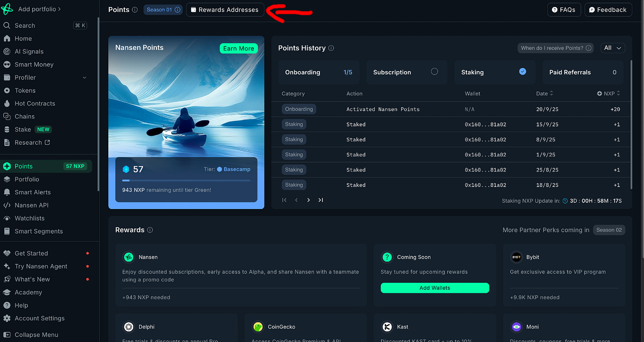This screenshot has width=644, height=342.
Task: Go to first page of history
Action: pos(284,200)
